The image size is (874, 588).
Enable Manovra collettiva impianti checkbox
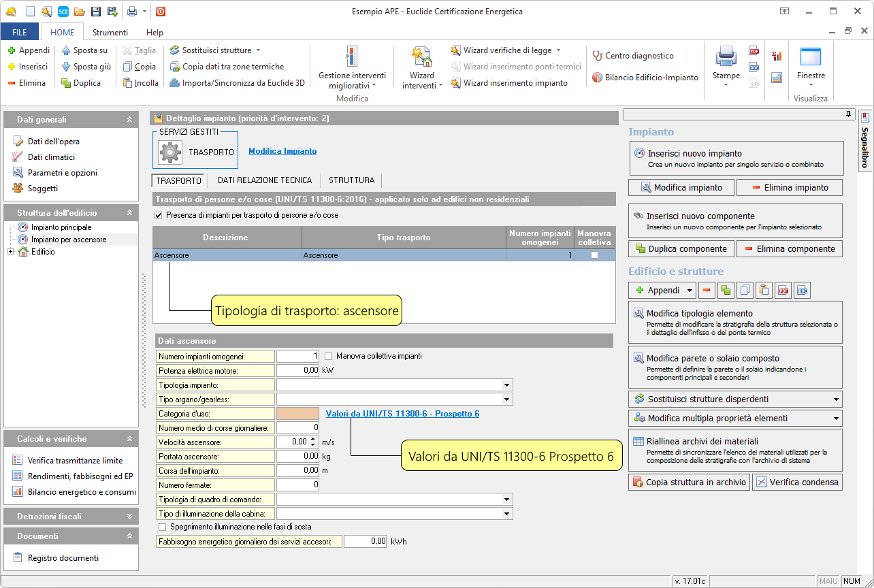pyautogui.click(x=329, y=356)
